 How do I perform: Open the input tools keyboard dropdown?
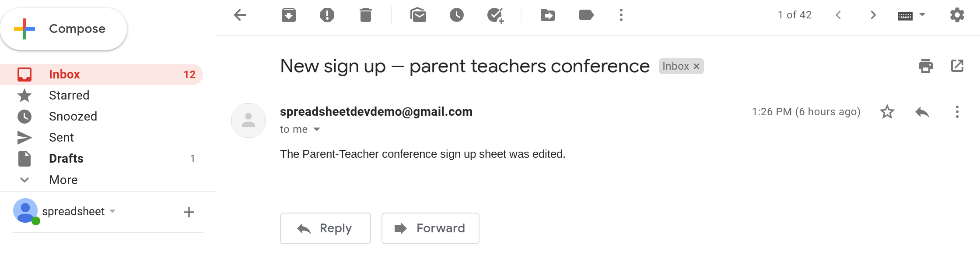[922, 15]
